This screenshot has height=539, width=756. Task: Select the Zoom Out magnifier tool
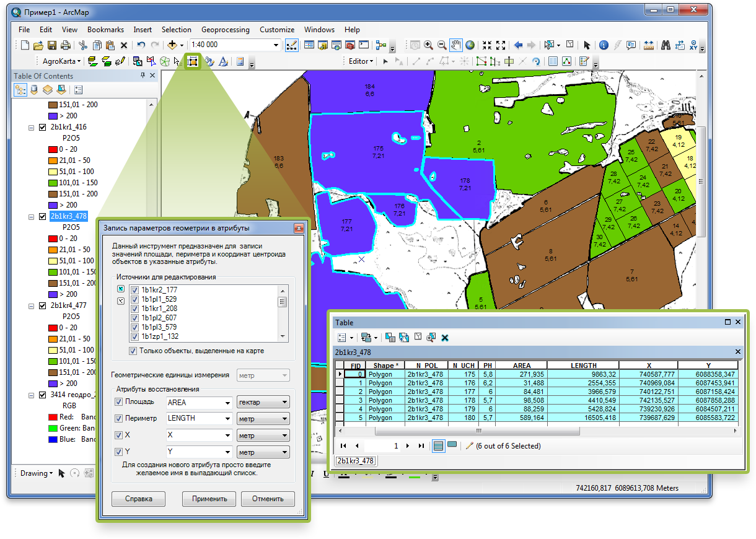[442, 45]
